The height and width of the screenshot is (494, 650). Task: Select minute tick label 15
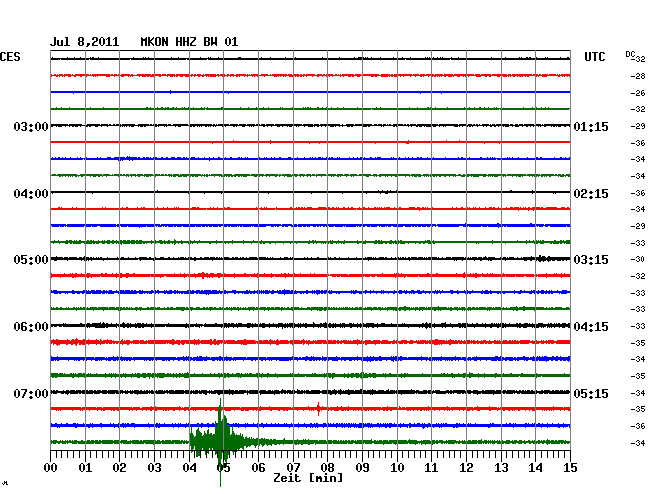[x=570, y=468]
